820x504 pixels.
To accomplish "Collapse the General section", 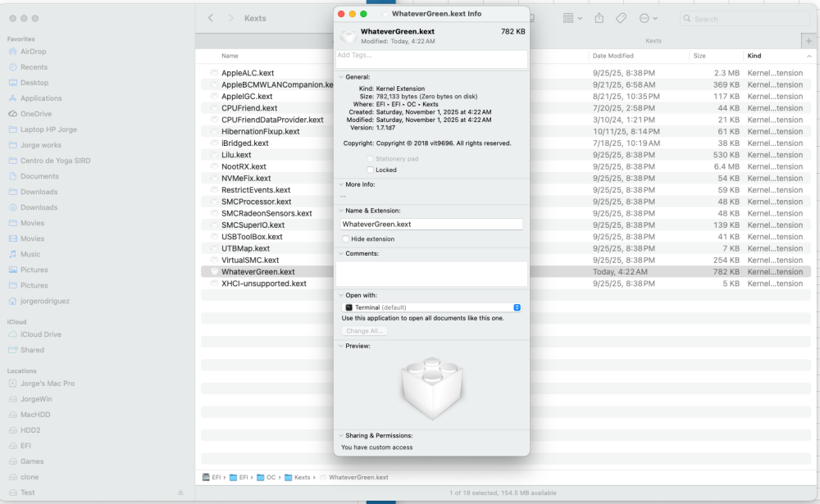I will pos(341,77).
